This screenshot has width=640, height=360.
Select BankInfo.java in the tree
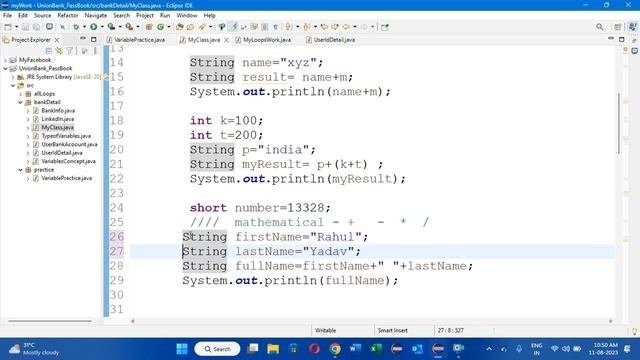pos(58,111)
